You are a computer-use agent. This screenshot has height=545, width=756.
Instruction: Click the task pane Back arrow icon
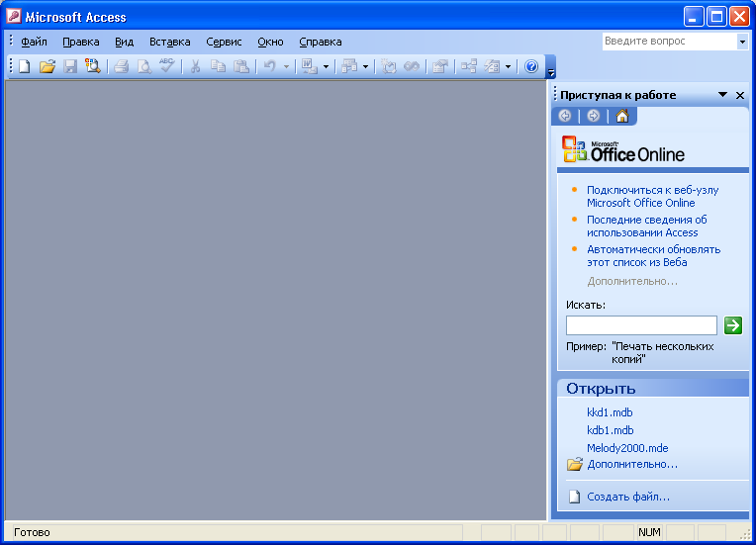pos(565,116)
